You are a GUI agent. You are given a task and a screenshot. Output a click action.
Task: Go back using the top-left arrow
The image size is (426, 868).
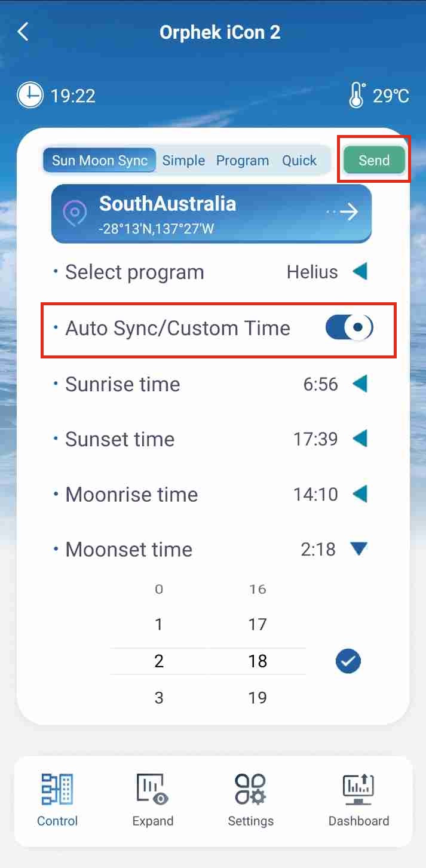pos(23,32)
